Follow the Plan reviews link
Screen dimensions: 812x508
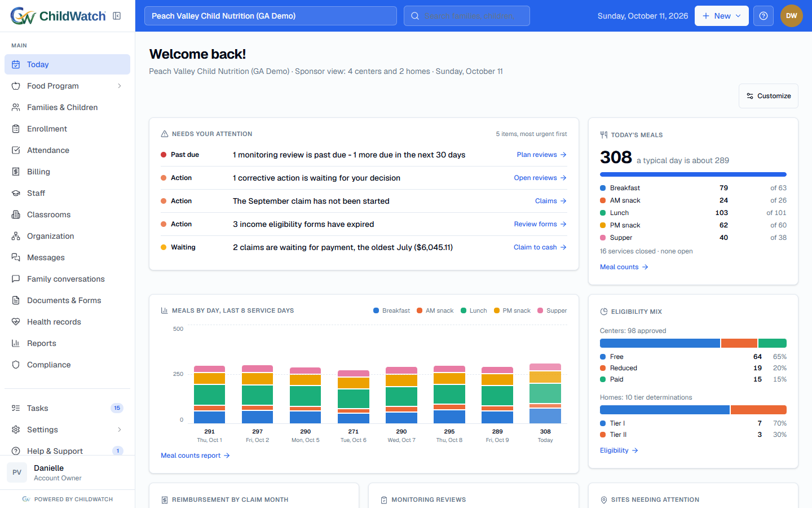pyautogui.click(x=541, y=155)
